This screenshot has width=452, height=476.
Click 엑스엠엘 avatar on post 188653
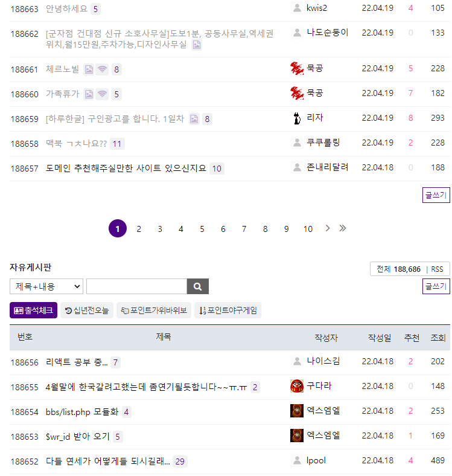297,436
